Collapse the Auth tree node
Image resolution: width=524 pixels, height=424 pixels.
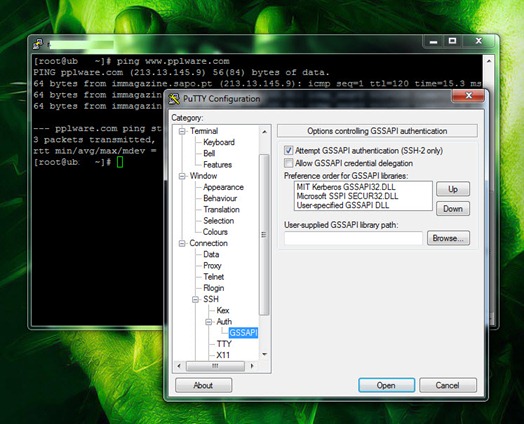(x=209, y=322)
